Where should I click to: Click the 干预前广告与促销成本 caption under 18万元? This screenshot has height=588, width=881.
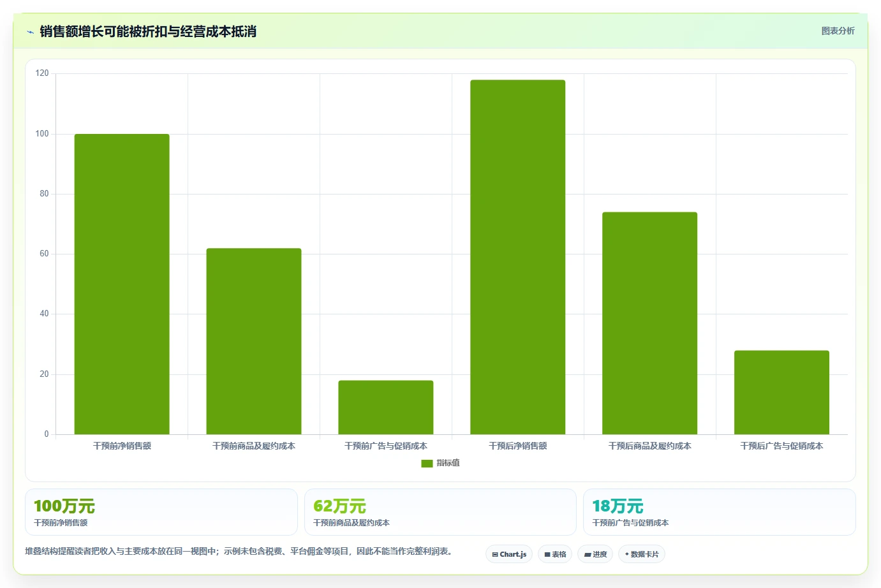coord(630,523)
